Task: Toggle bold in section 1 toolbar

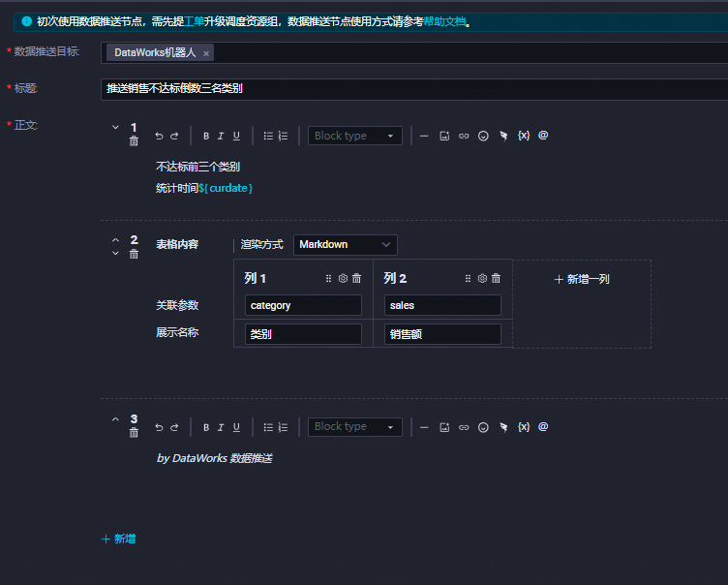Action: [x=206, y=136]
